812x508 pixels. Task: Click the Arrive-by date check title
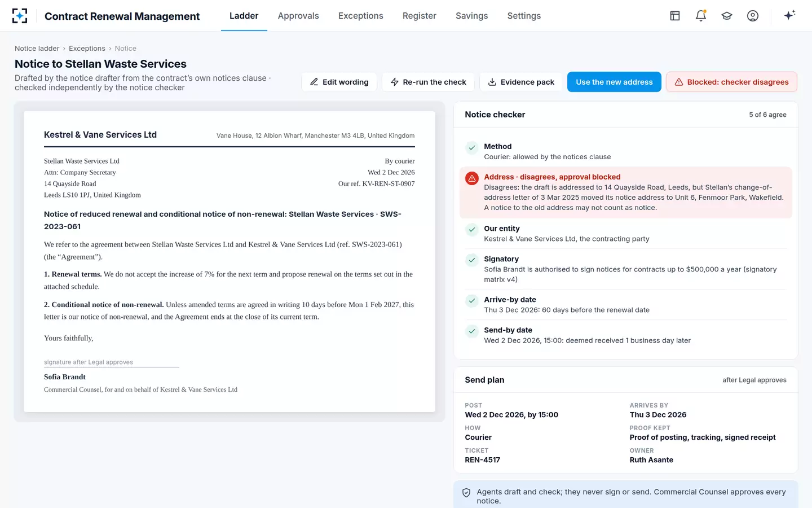click(510, 300)
